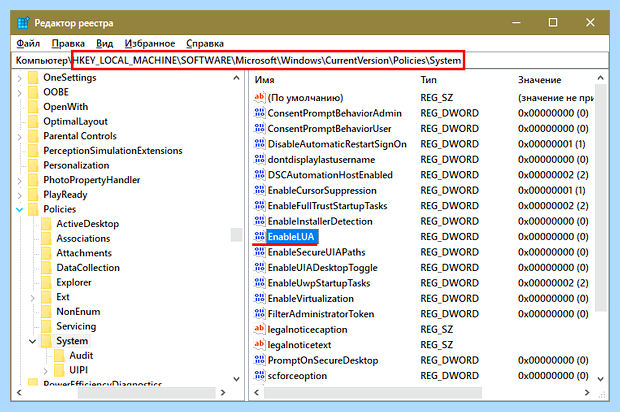Click the icon beside dontdisplaylastusername
This screenshot has height=412, width=620.
[259, 159]
